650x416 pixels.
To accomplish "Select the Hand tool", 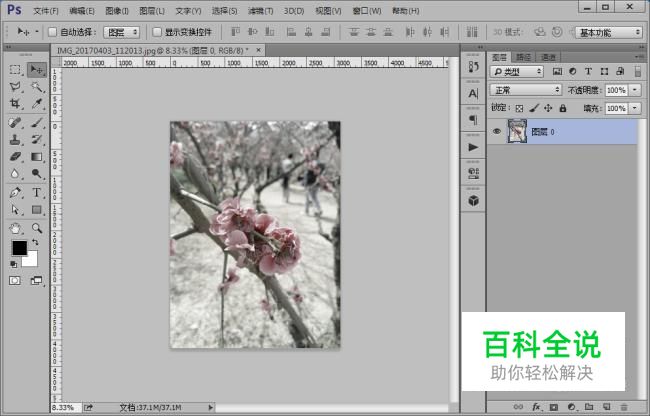I will pyautogui.click(x=15, y=228).
